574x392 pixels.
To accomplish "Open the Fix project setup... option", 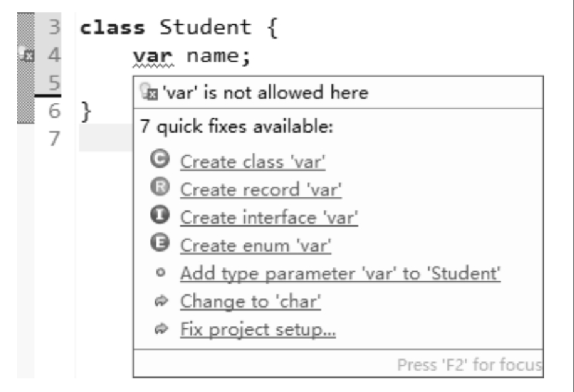I will [258, 329].
